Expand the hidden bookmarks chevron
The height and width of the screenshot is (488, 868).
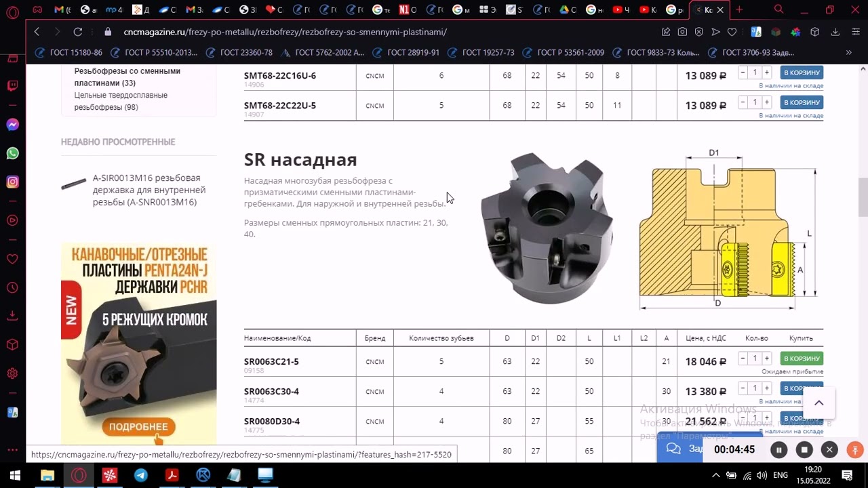848,52
